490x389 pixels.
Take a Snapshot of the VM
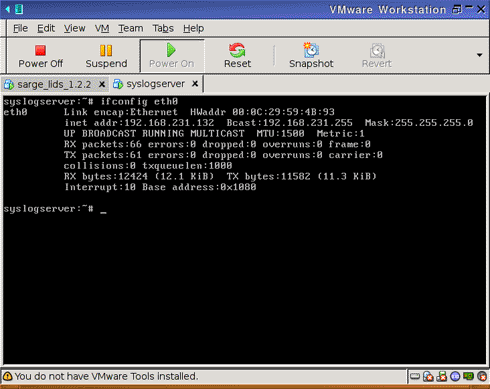click(x=311, y=56)
